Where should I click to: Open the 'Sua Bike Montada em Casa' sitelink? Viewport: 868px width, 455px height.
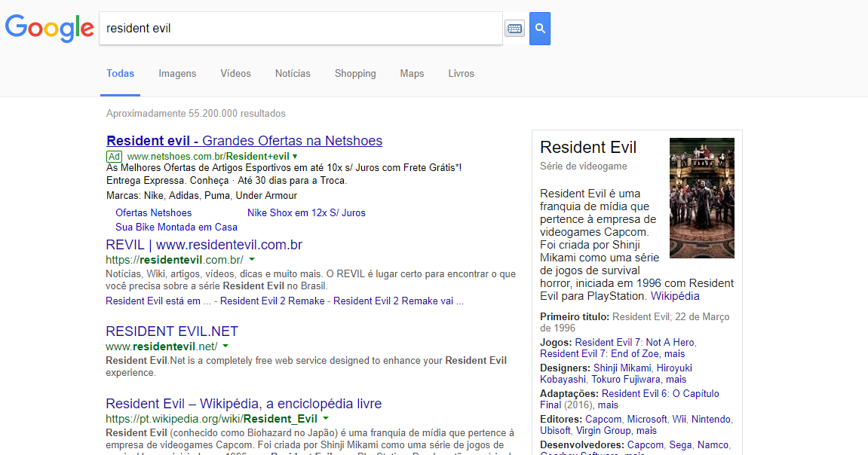[x=176, y=227]
